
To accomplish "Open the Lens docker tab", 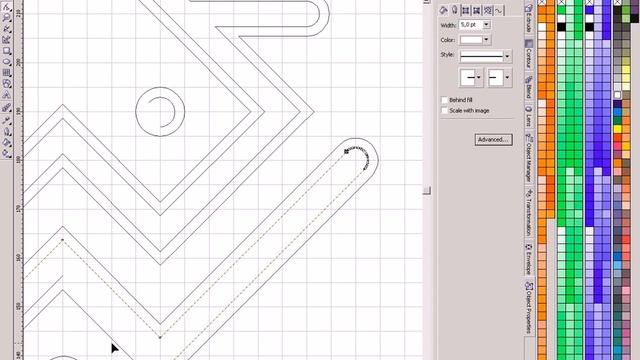I will pos(529,116).
